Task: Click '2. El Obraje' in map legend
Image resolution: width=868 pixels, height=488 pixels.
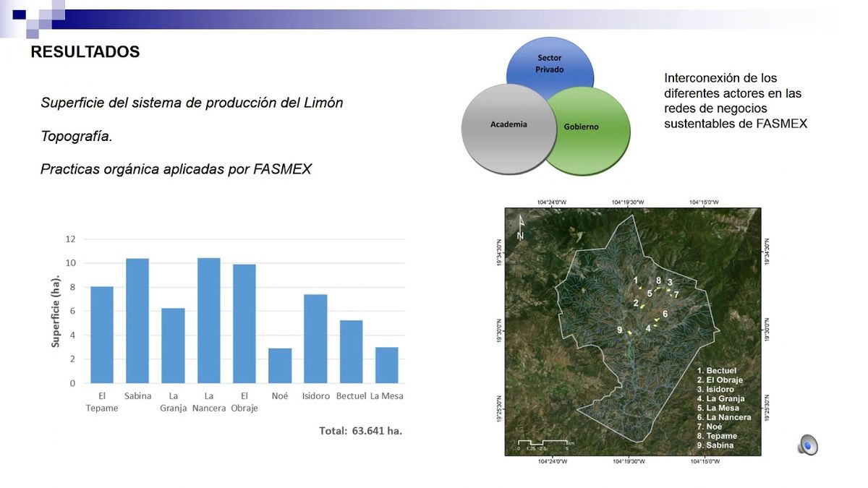Action: (720, 380)
